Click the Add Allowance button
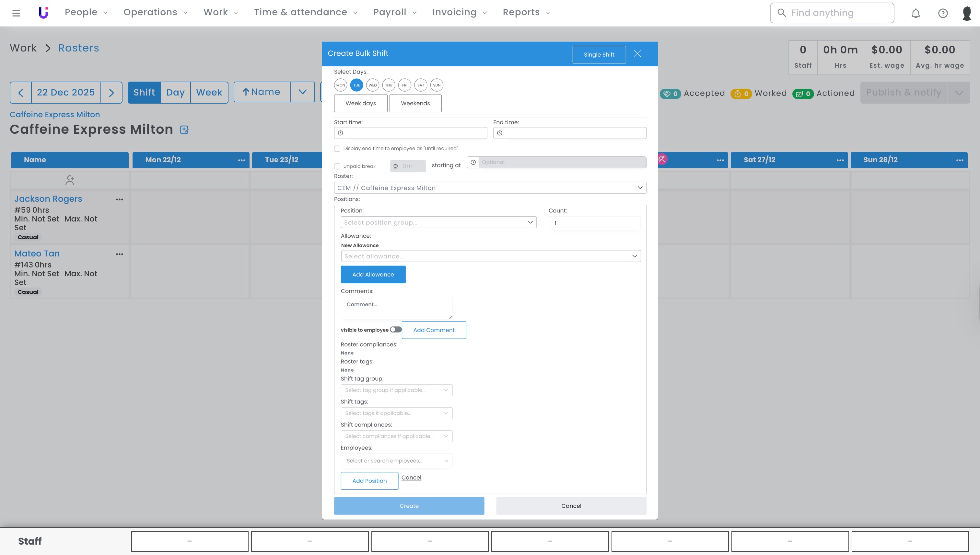980x555 pixels. click(373, 275)
